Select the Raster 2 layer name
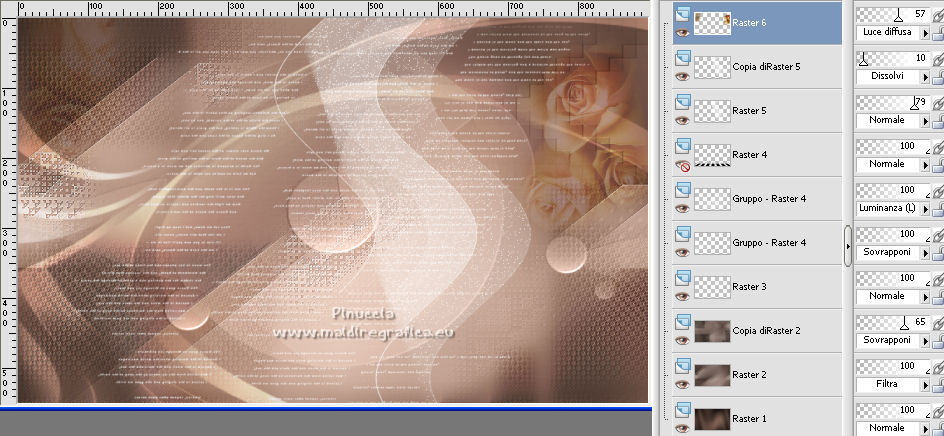Viewport: 944px width, 436px height. pyautogui.click(x=749, y=375)
